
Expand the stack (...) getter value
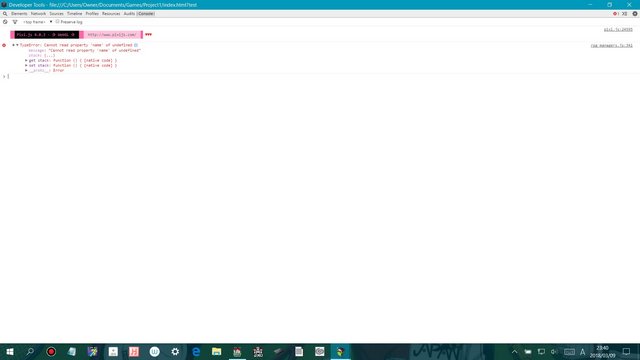click(49, 55)
